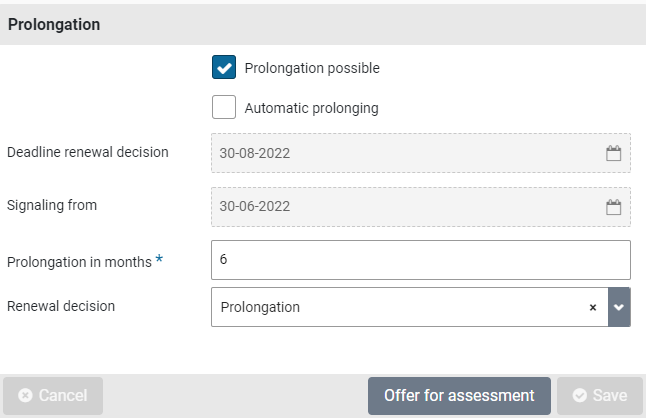Click the X icon on Cancel button
646x418 pixels.
[25, 396]
